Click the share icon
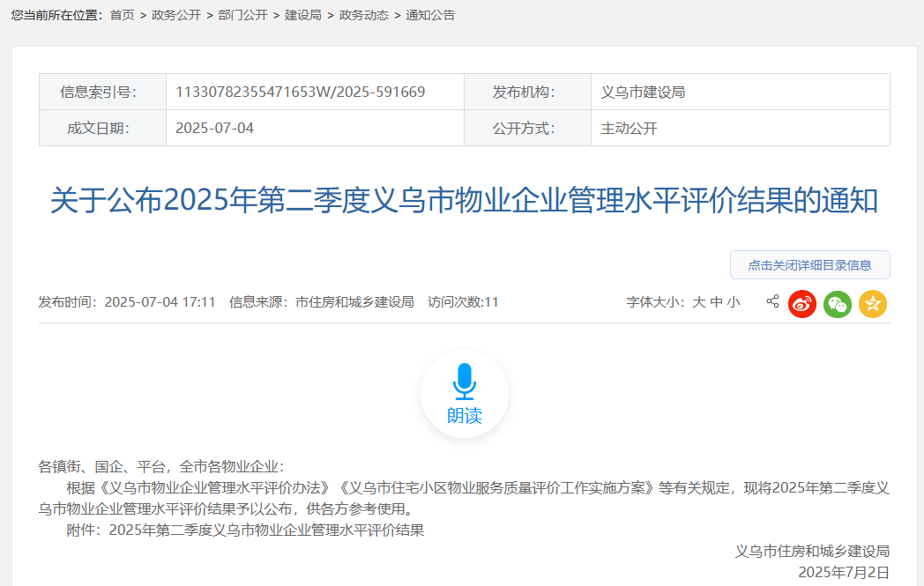This screenshot has height=586, width=924. (772, 301)
